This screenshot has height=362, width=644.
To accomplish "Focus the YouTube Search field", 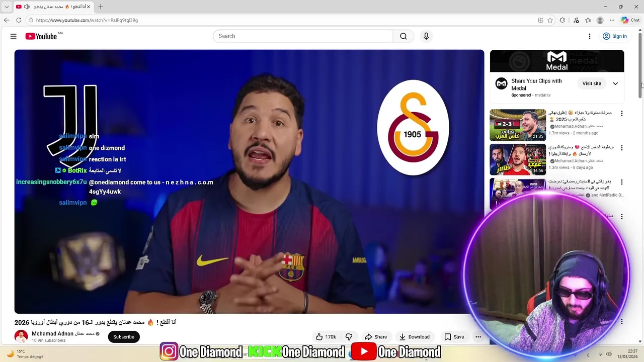I will 303,36.
